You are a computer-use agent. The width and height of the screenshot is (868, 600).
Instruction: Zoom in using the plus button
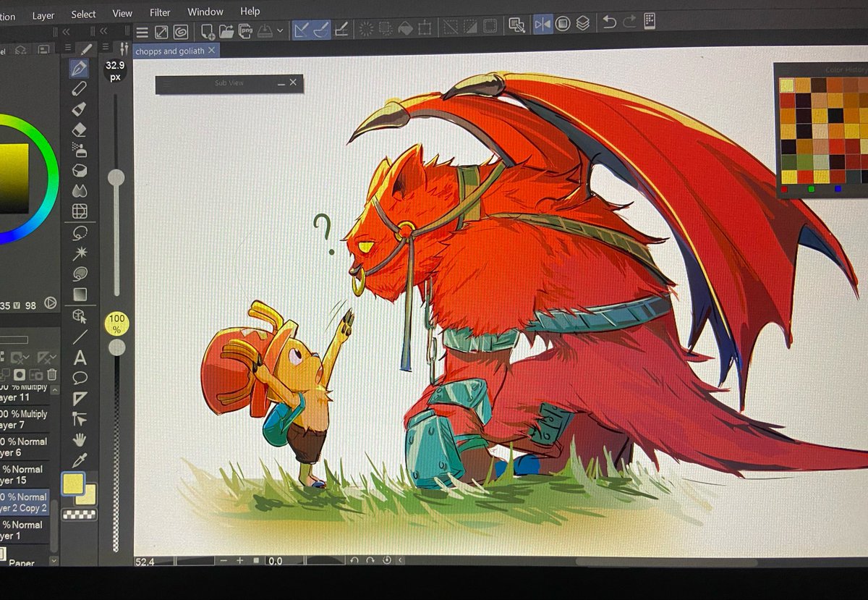[x=239, y=560]
